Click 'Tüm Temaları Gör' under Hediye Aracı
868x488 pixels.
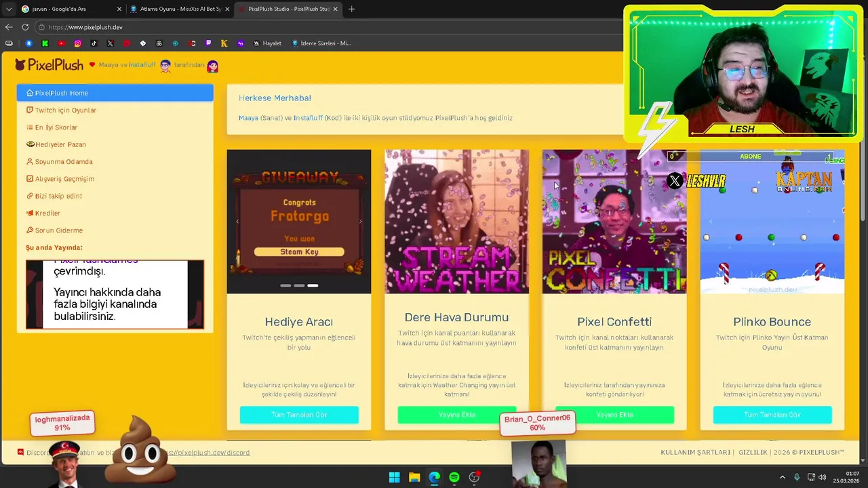click(x=299, y=415)
